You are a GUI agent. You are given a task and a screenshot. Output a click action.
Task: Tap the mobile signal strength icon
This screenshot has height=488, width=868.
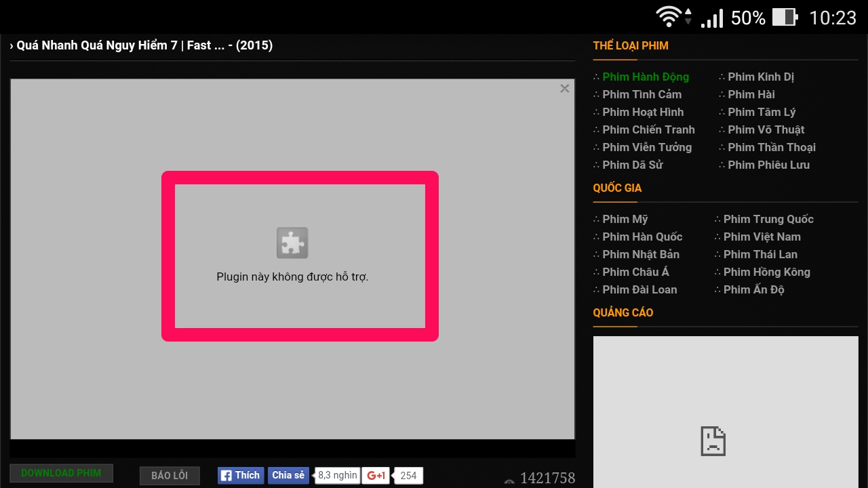[711, 18]
